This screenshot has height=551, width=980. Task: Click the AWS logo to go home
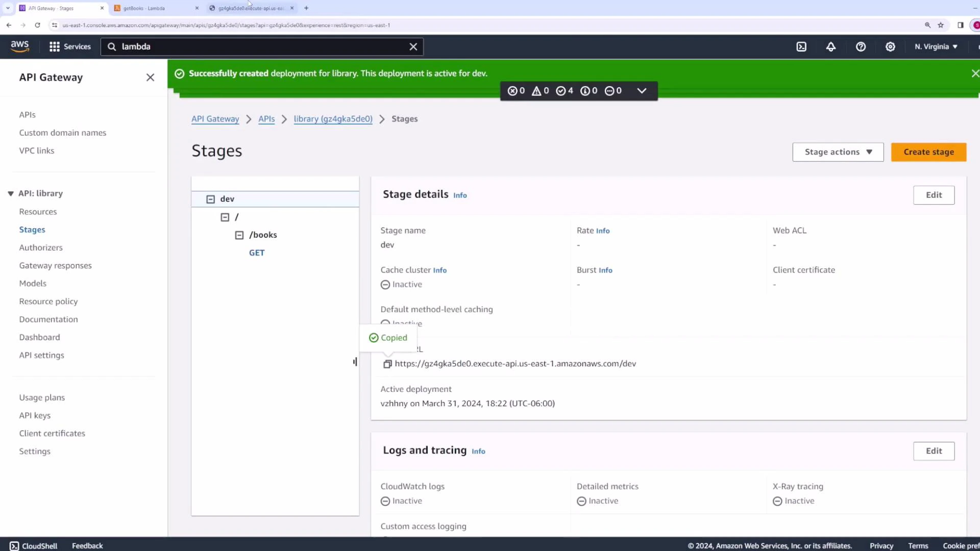(x=20, y=46)
